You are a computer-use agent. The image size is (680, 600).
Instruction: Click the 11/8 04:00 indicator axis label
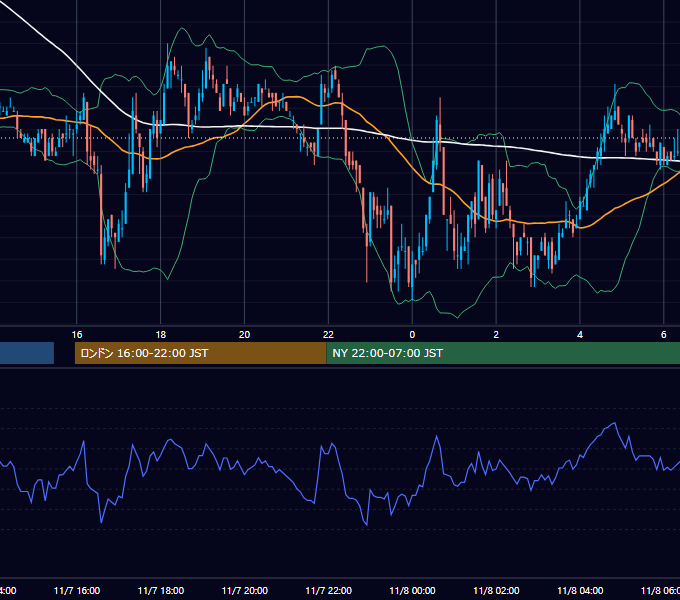click(580, 590)
